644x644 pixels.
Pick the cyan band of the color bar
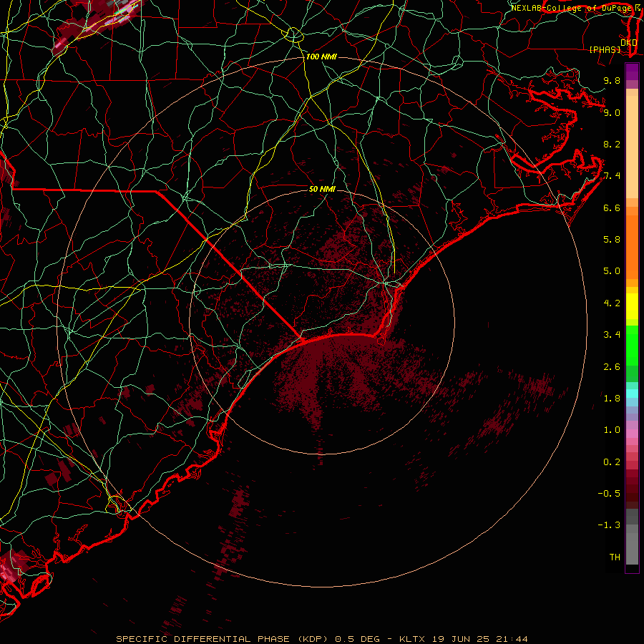pyautogui.click(x=632, y=394)
